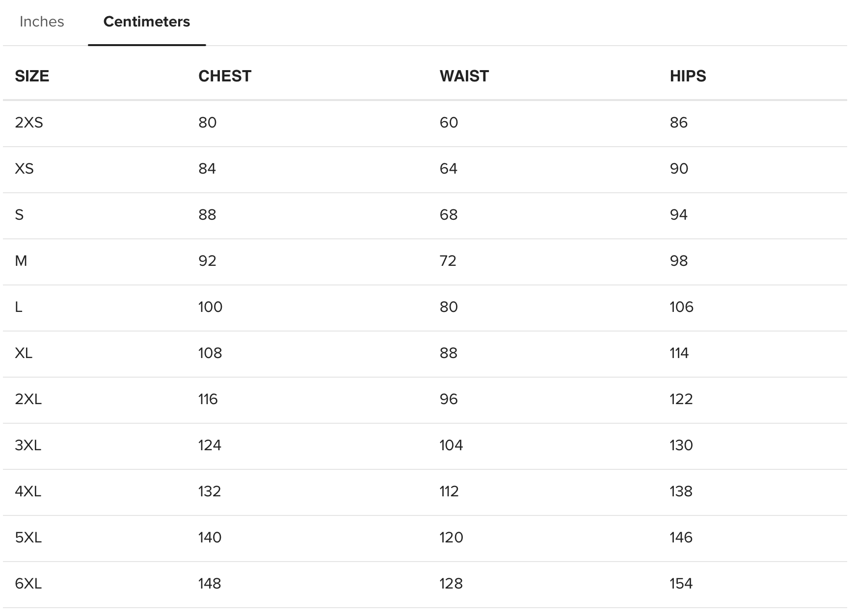Click the S size row label
856x616 pixels.
tap(20, 215)
